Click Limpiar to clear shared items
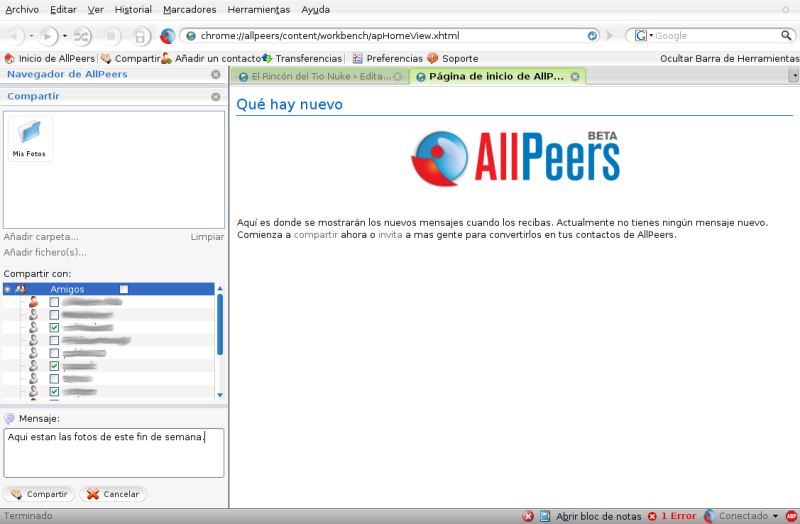Screen dimensions: 800x524 (x=207, y=237)
